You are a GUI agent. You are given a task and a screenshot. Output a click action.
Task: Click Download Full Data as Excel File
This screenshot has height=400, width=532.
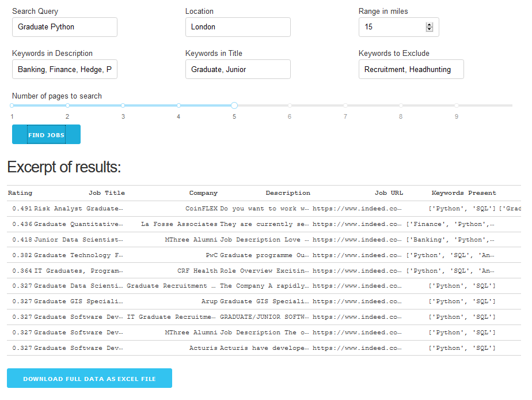(89, 378)
